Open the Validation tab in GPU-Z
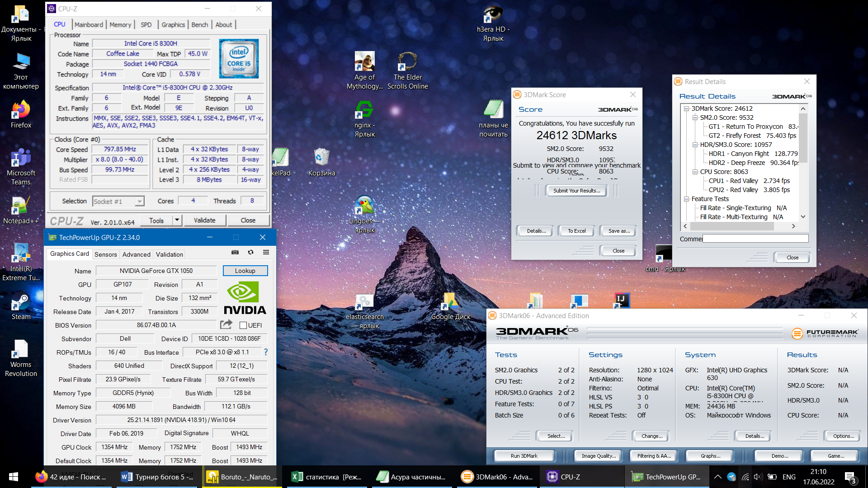Image resolution: width=868 pixels, height=488 pixels. click(x=170, y=254)
